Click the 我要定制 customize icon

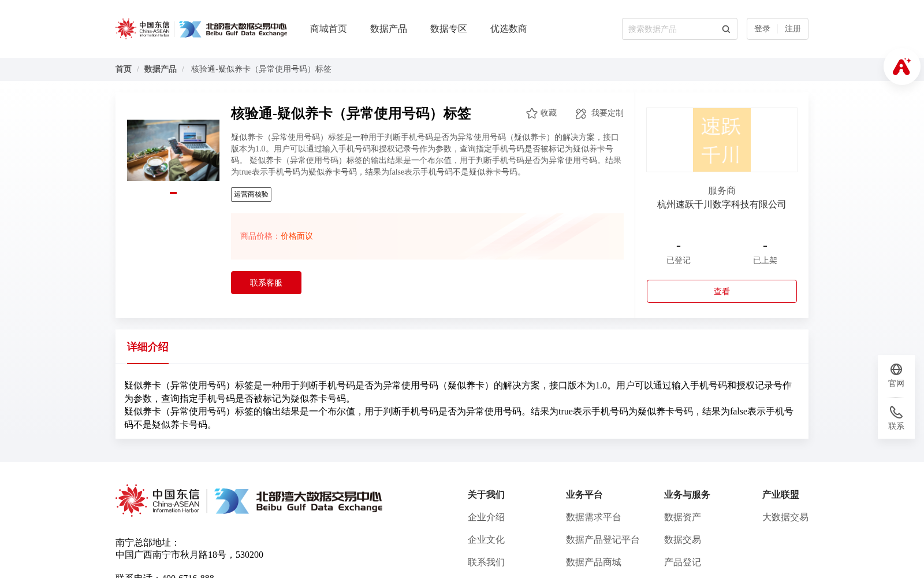(581, 113)
